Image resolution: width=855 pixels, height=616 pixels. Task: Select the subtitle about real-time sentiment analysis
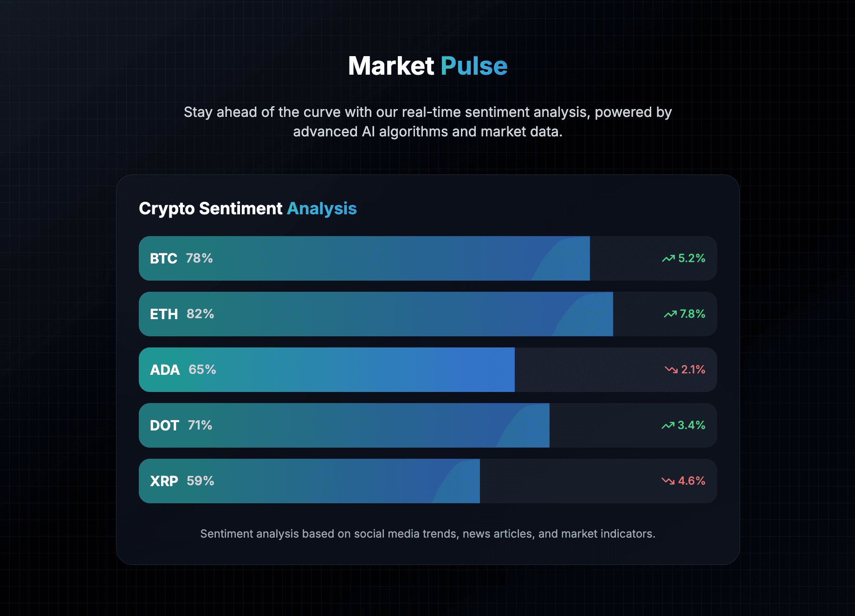pyautogui.click(x=427, y=122)
